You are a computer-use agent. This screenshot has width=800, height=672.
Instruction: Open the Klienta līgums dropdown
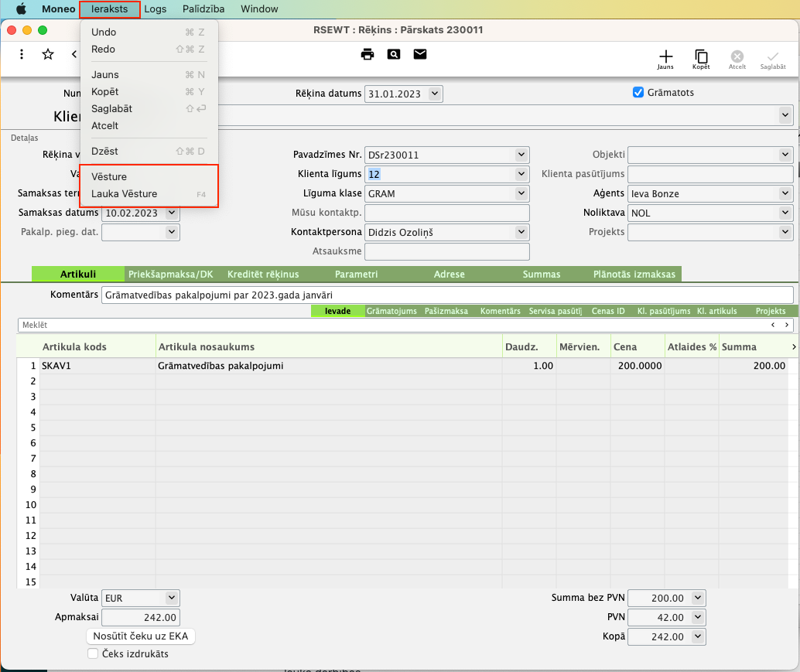(x=521, y=174)
